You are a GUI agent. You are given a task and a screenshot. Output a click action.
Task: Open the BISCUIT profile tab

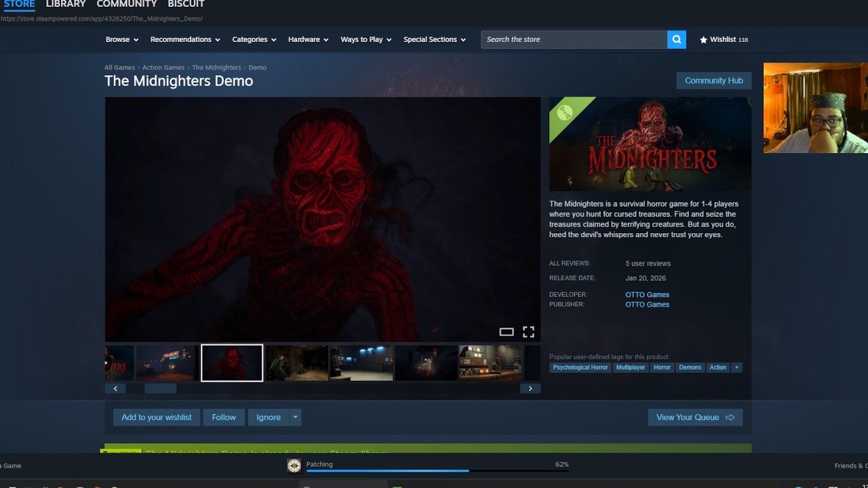(x=186, y=4)
